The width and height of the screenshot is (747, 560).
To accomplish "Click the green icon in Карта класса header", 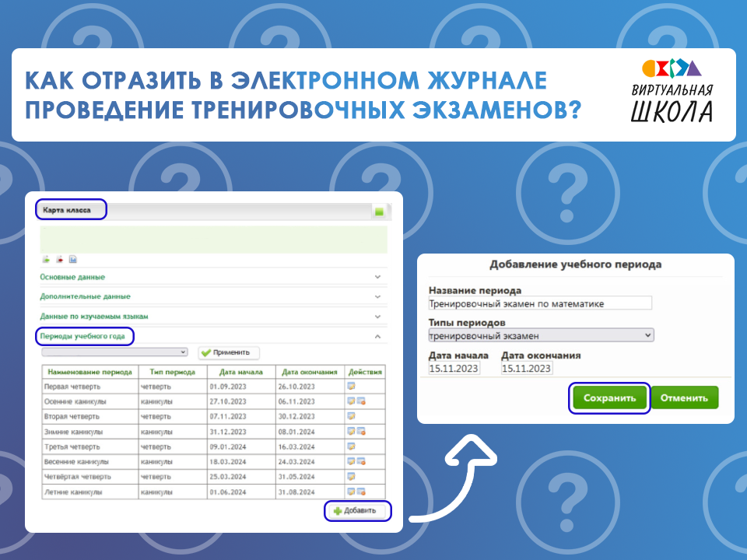I will [x=379, y=212].
